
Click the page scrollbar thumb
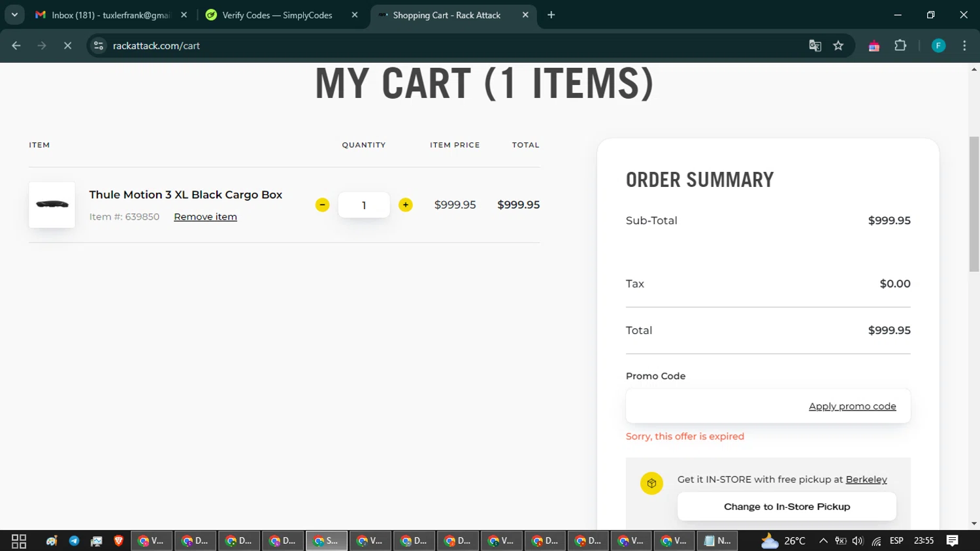pyautogui.click(x=974, y=204)
